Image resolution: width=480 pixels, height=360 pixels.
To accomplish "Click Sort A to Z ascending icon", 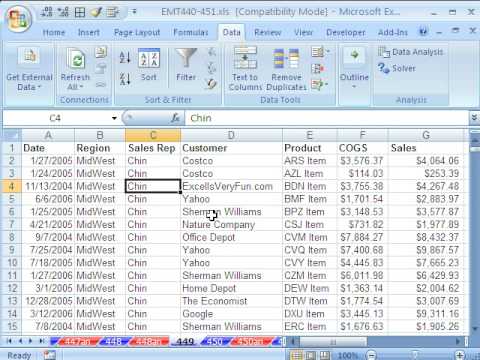I will [x=125, y=57].
